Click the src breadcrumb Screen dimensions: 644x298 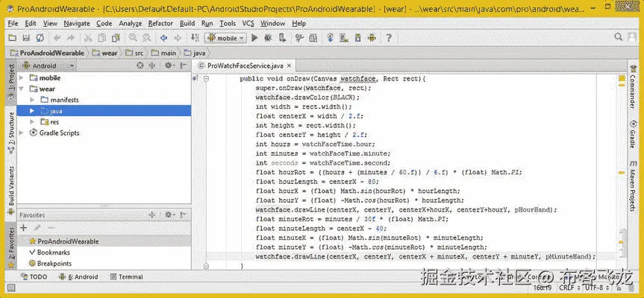pyautogui.click(x=134, y=53)
